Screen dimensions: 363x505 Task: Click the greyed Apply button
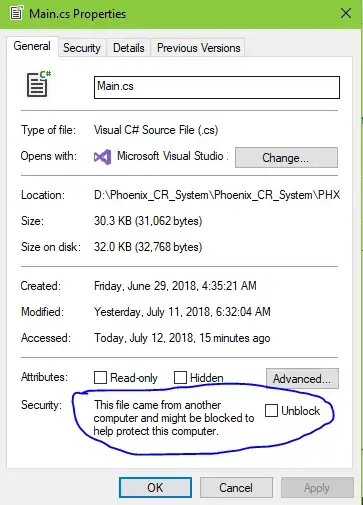pyautogui.click(x=317, y=488)
